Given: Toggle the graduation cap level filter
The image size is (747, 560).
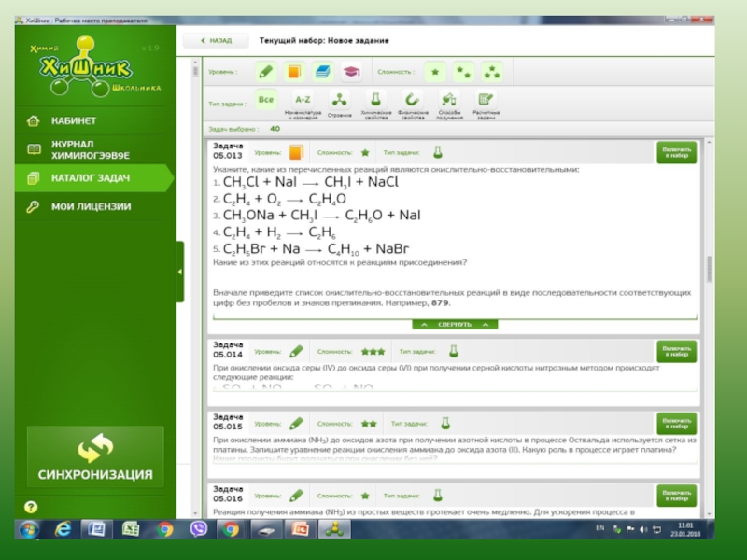Looking at the screenshot, I should coord(351,72).
